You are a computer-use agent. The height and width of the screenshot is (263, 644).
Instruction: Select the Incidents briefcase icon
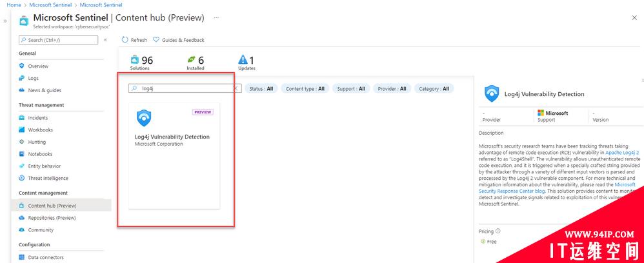pos(22,118)
